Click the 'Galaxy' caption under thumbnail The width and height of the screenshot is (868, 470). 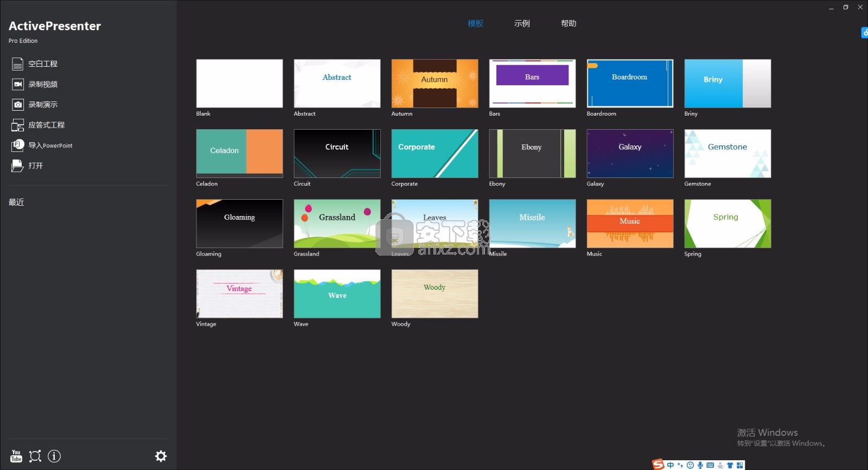coord(595,184)
